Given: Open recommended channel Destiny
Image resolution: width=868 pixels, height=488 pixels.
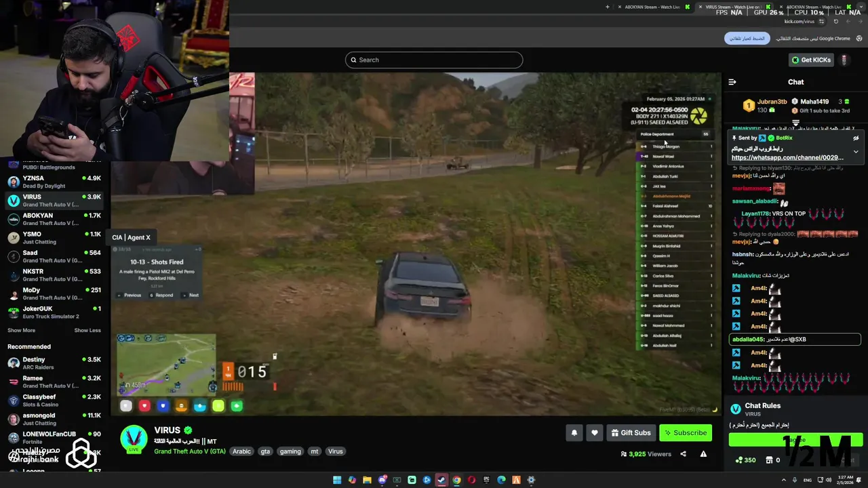Looking at the screenshot, I should click(x=54, y=363).
